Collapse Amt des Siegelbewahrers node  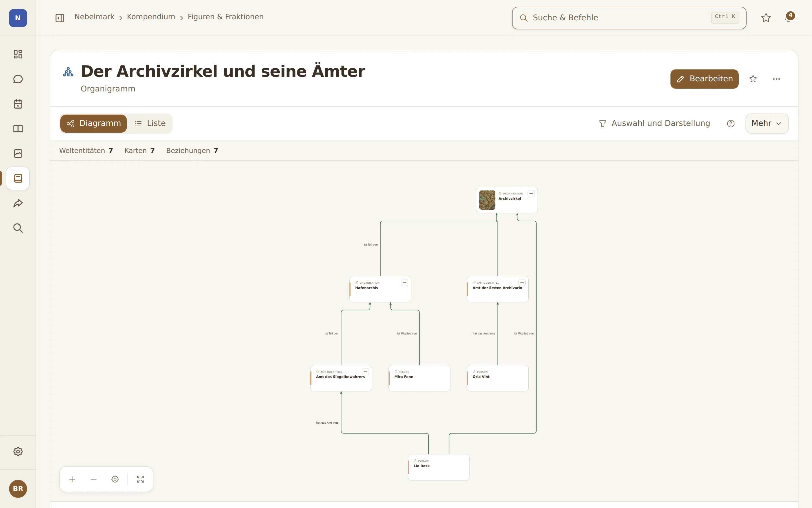pyautogui.click(x=365, y=372)
